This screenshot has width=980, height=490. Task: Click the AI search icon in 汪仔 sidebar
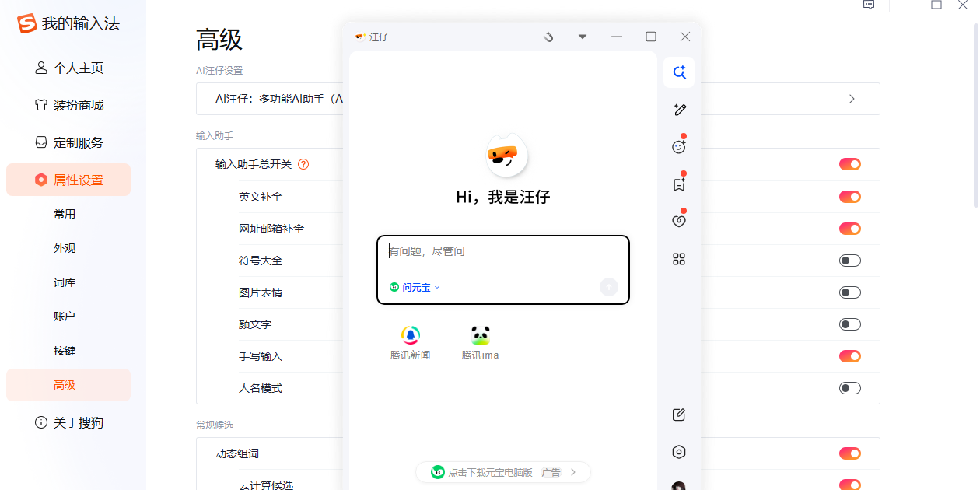(x=679, y=72)
